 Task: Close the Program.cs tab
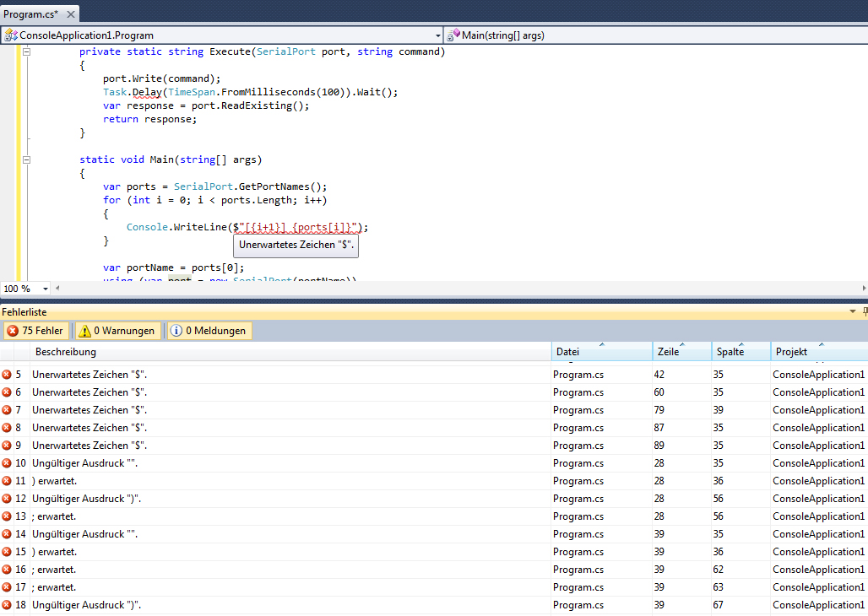70,14
